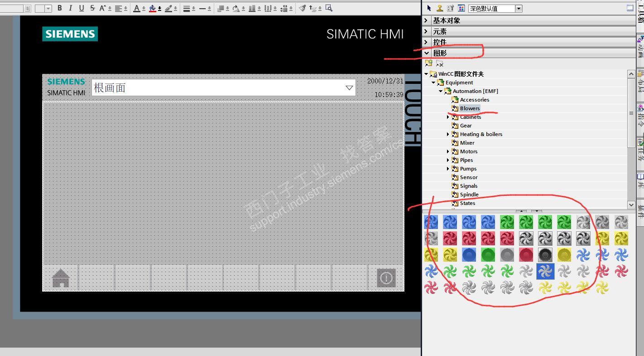Open the 根画面 screen selector dropdown
644x356 pixels.
point(349,88)
